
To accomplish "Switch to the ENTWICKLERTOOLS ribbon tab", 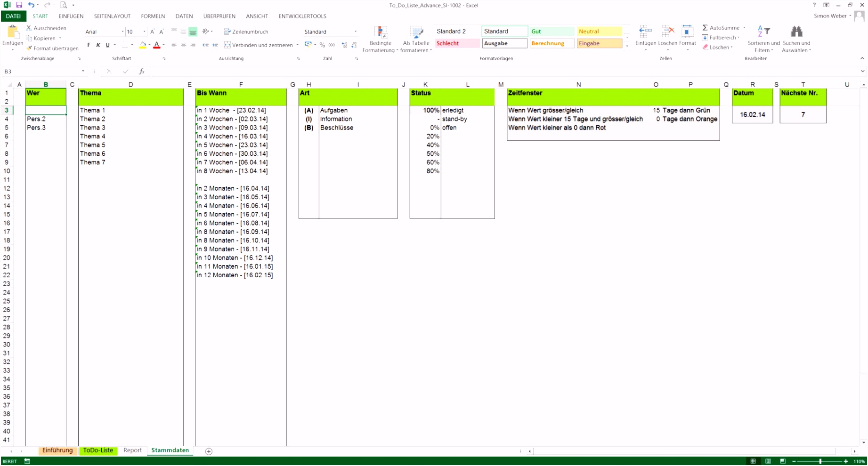I will [x=302, y=16].
